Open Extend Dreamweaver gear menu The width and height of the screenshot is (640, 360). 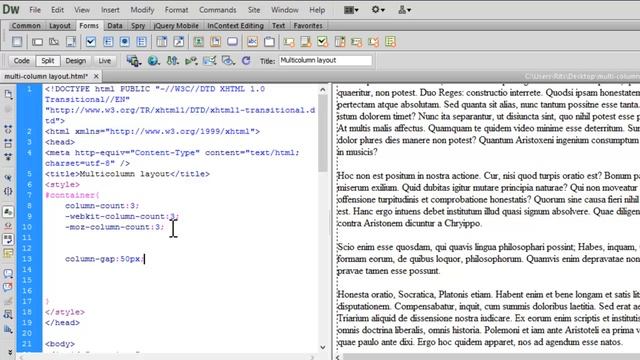click(378, 10)
